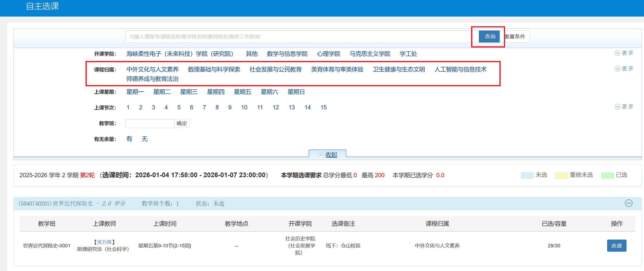
Task: Expand 更多 for 开课学院 row
Action: 624,53
